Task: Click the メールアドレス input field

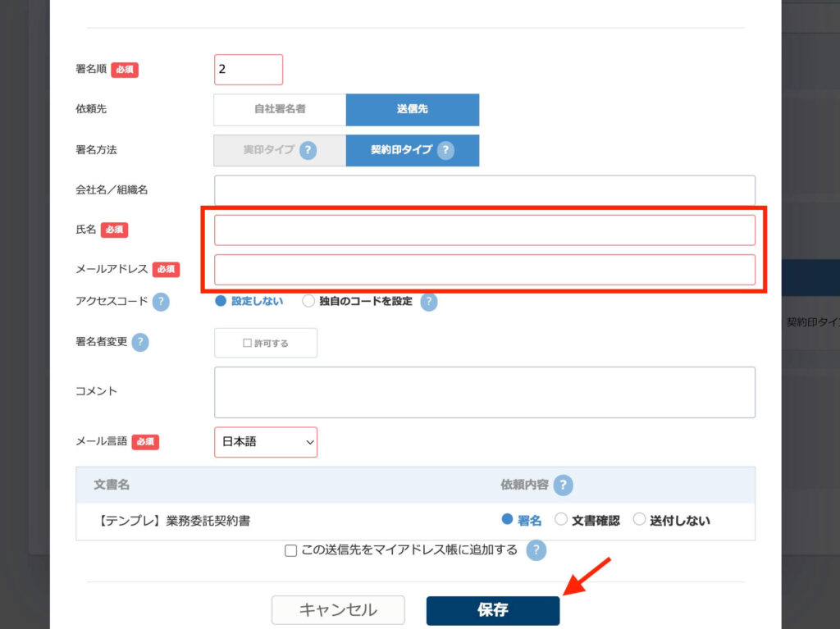Action: pyautogui.click(x=484, y=270)
